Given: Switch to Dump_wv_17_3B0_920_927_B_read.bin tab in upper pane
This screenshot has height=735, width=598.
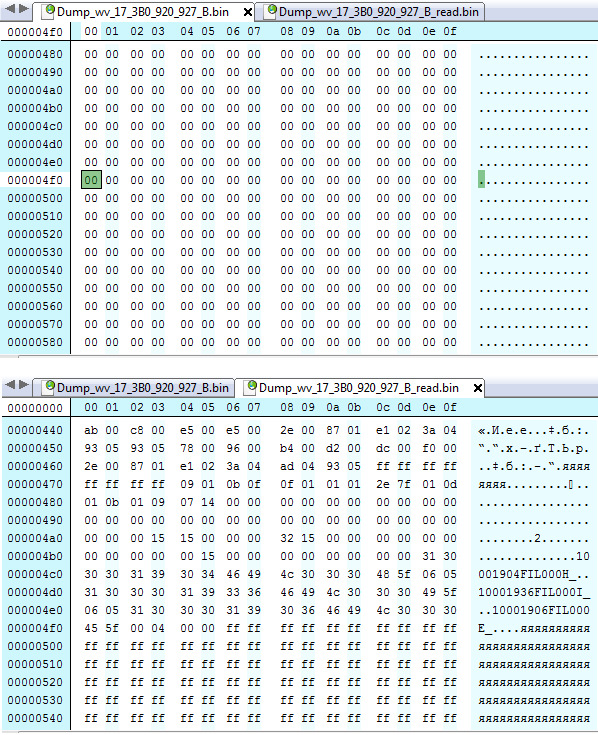Looking at the screenshot, I should [374, 12].
